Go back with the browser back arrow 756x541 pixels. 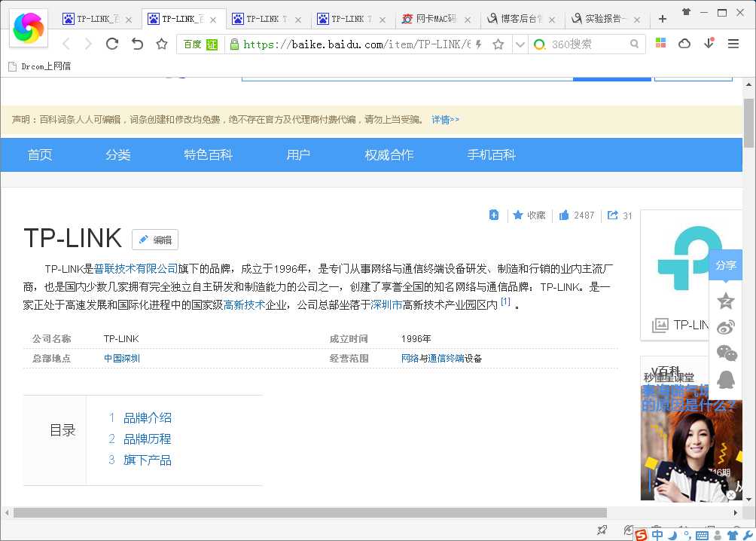click(x=66, y=44)
